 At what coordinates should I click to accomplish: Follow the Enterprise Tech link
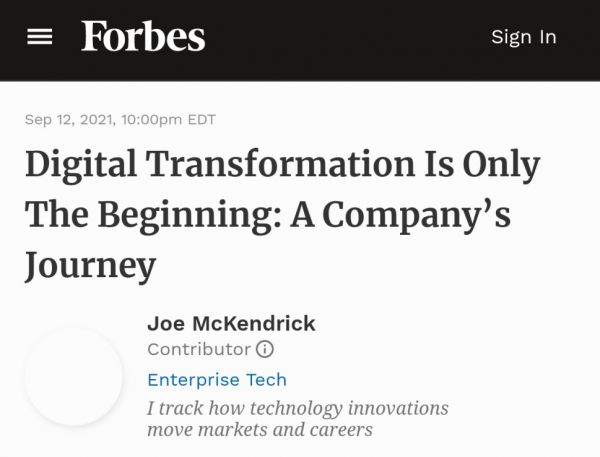click(x=216, y=380)
